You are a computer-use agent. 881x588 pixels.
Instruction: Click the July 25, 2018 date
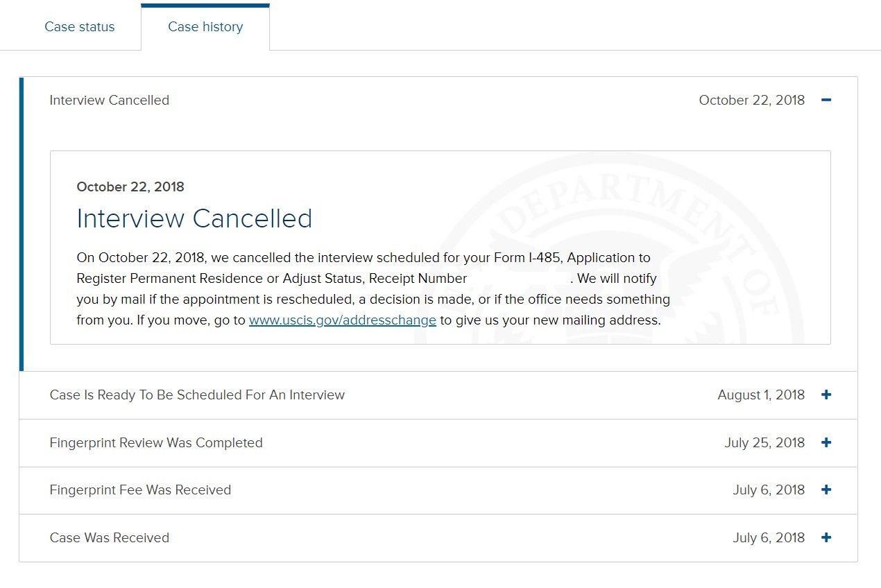pos(764,442)
